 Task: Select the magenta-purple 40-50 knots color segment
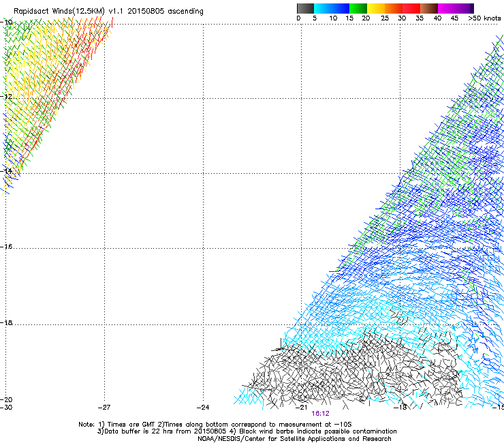pos(456,8)
